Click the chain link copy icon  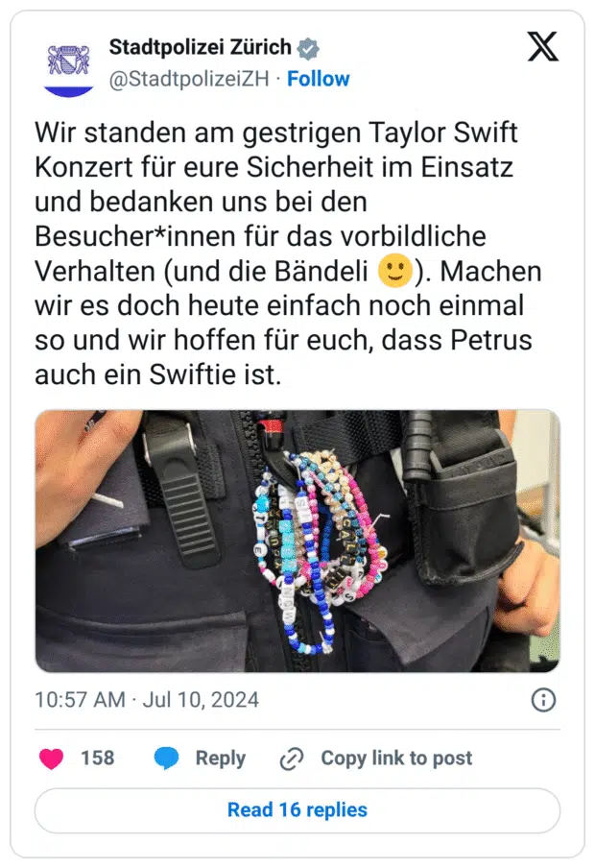coord(292,759)
